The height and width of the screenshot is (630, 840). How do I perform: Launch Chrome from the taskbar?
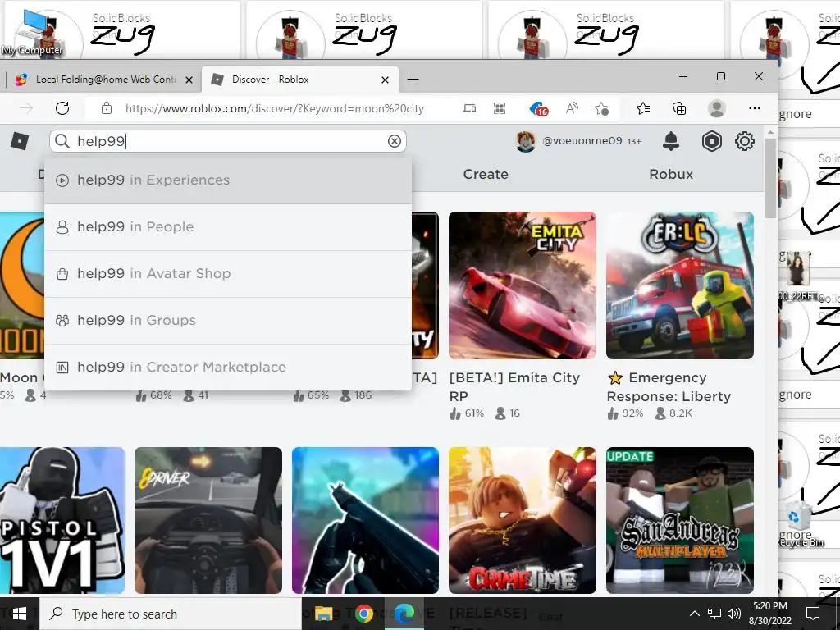click(363, 614)
